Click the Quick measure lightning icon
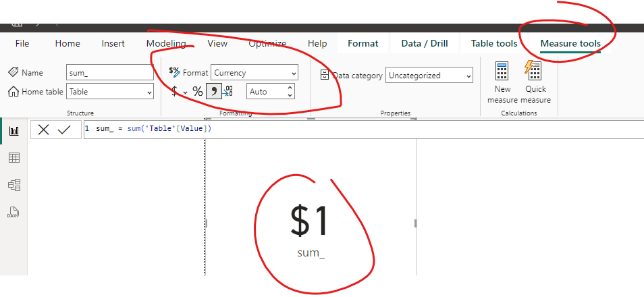Image resolution: width=644 pixels, height=297 pixels. (533, 71)
